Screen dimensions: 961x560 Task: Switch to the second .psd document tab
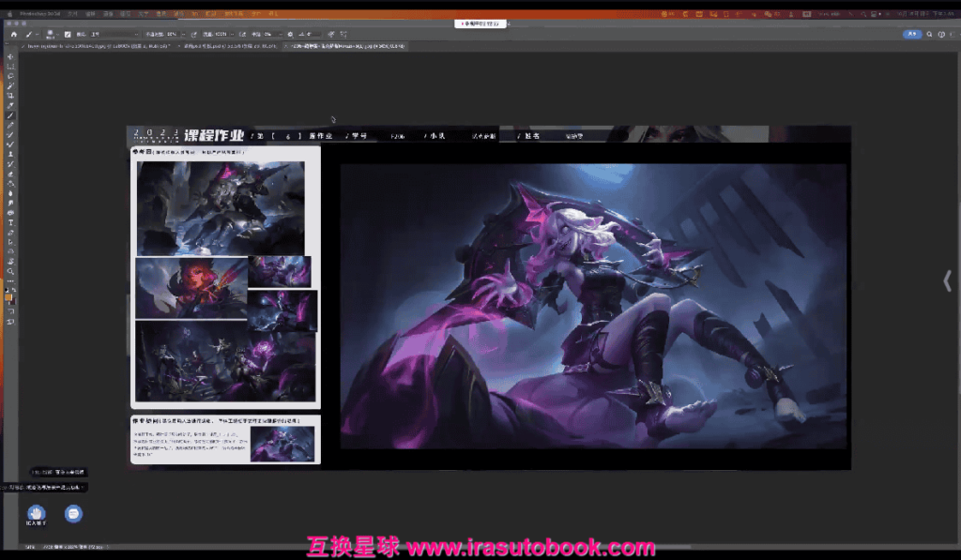pyautogui.click(x=230, y=46)
